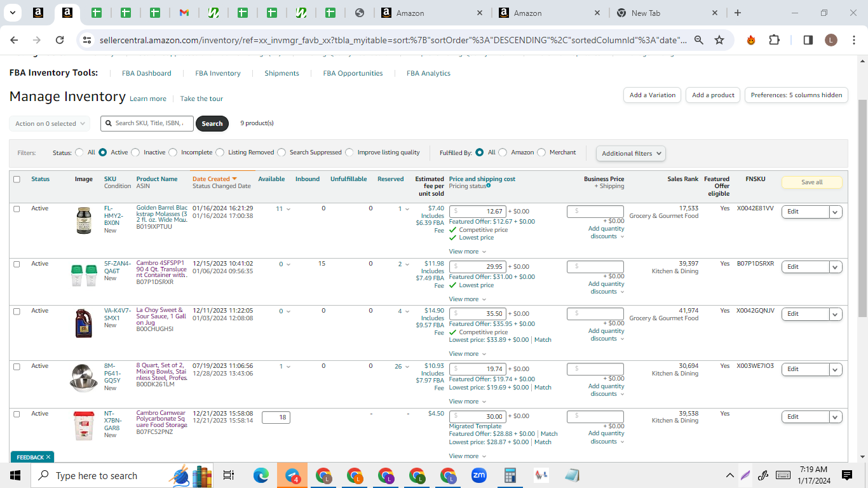Open Zoom from the taskbar
This screenshot has height=488, width=868.
tap(478, 475)
